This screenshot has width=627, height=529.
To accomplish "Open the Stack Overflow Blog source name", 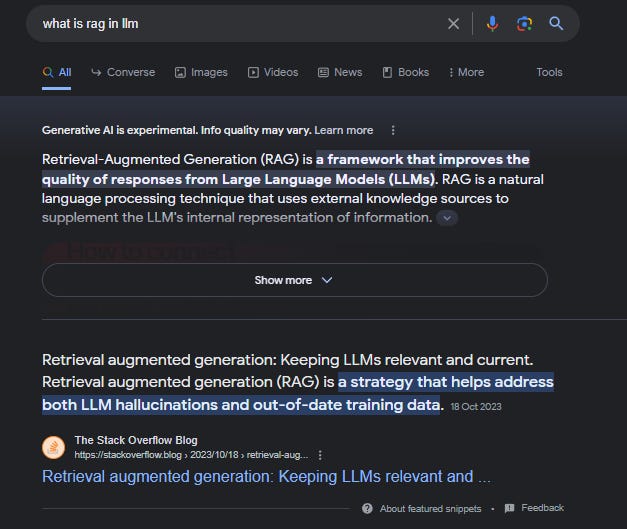I will (136, 440).
